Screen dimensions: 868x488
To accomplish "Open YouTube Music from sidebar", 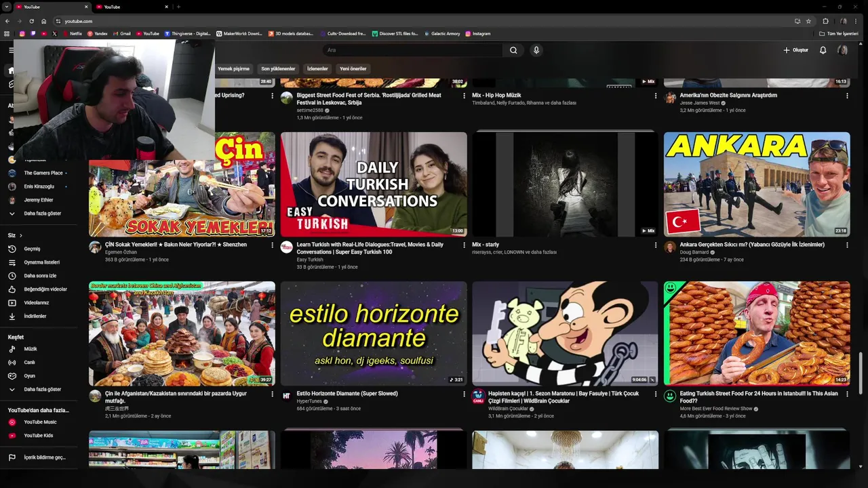I will click(39, 422).
